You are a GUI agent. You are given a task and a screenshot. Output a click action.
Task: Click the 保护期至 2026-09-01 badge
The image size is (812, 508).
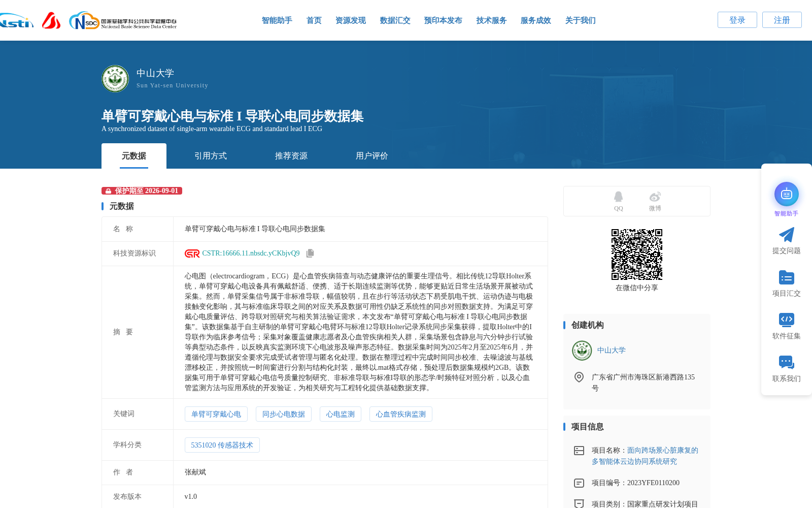(142, 191)
